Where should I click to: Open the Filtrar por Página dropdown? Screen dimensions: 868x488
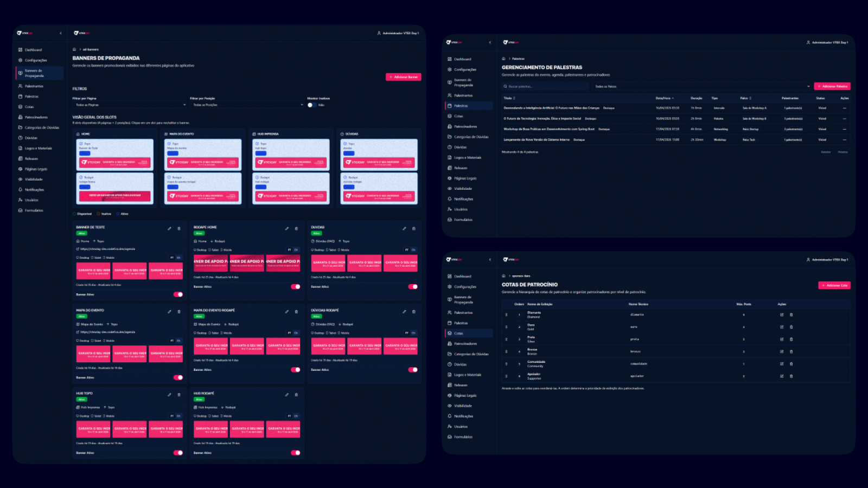[x=129, y=105]
